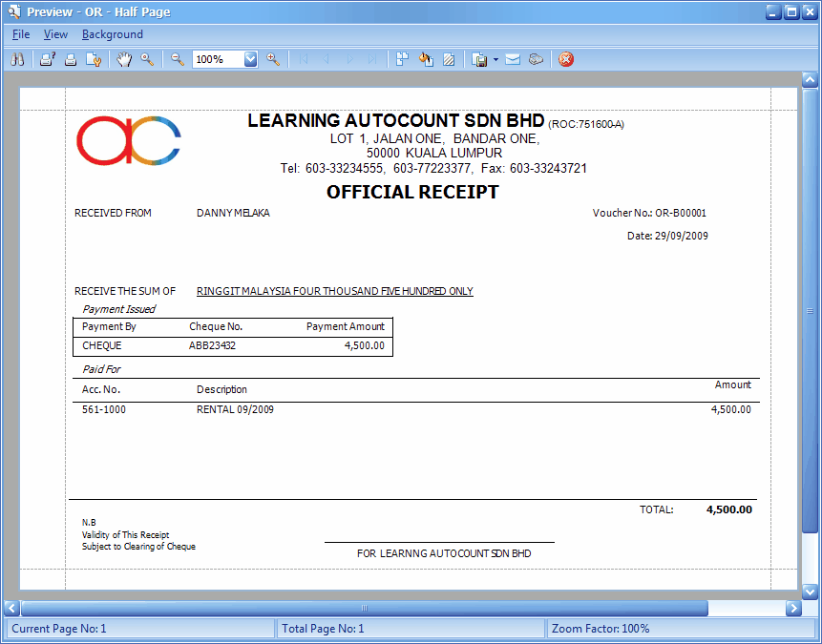Open the page color paint bucket

coord(426,59)
